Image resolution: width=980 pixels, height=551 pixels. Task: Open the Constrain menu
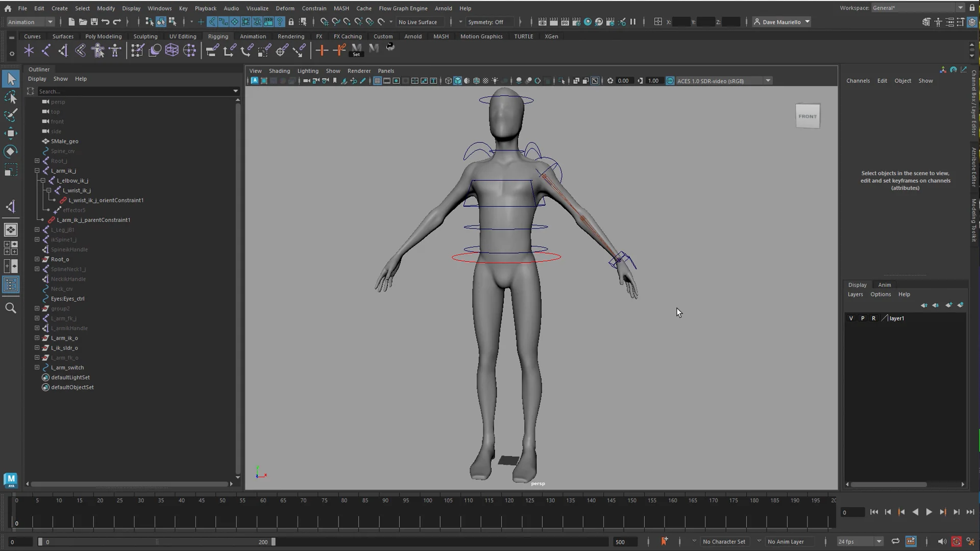[x=314, y=8]
